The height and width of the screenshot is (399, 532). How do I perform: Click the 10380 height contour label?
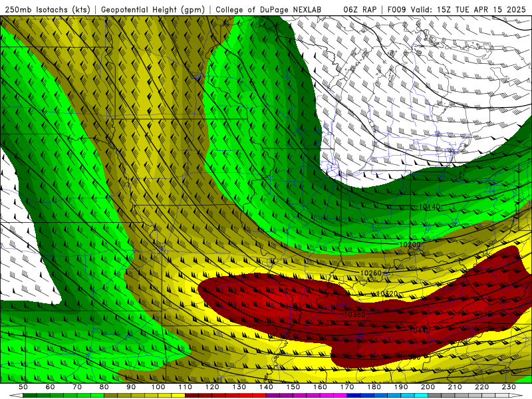(x=355, y=315)
